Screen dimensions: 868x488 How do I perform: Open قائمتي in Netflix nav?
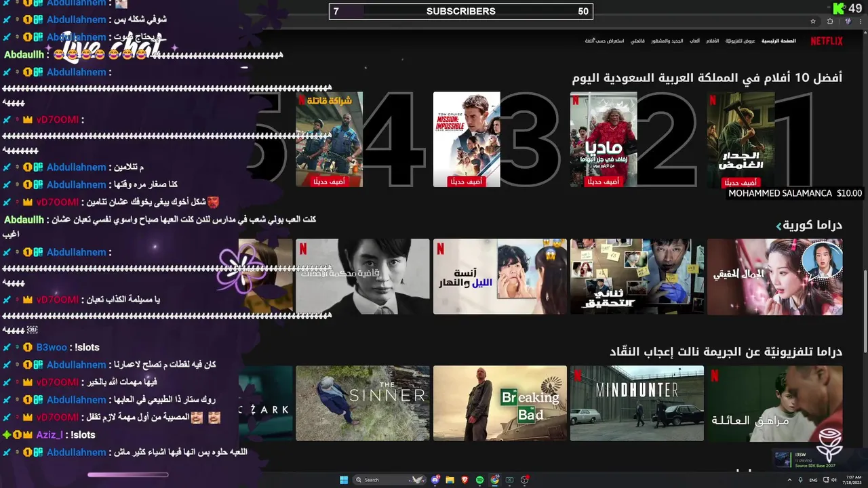click(637, 41)
